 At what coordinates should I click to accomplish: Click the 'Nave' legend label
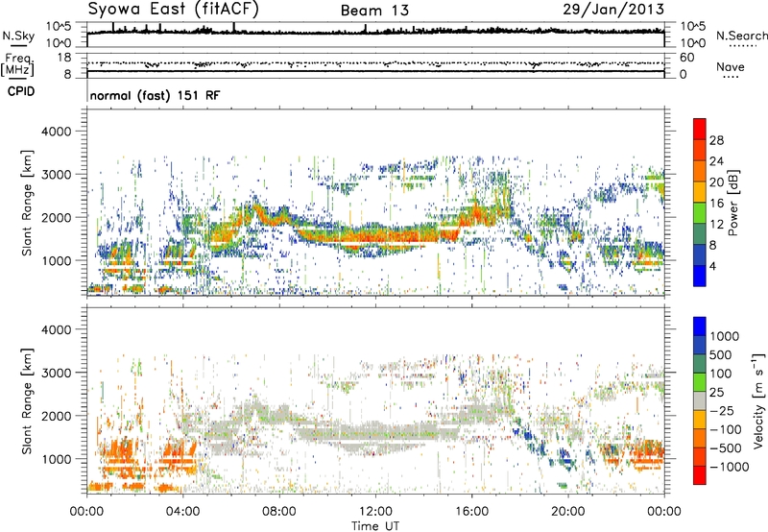point(731,66)
